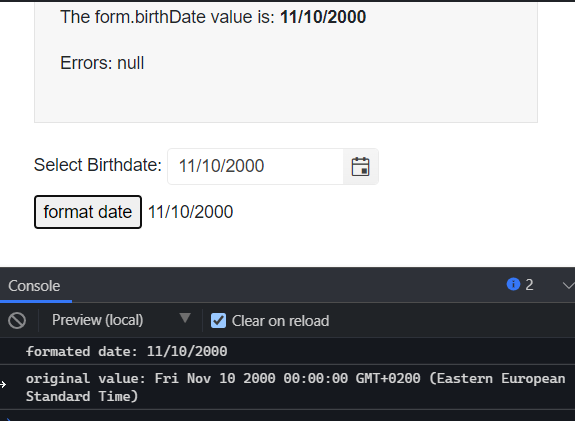The image size is (575, 421).
Task: Click the arrow beside the original value log
Action: 3,384
